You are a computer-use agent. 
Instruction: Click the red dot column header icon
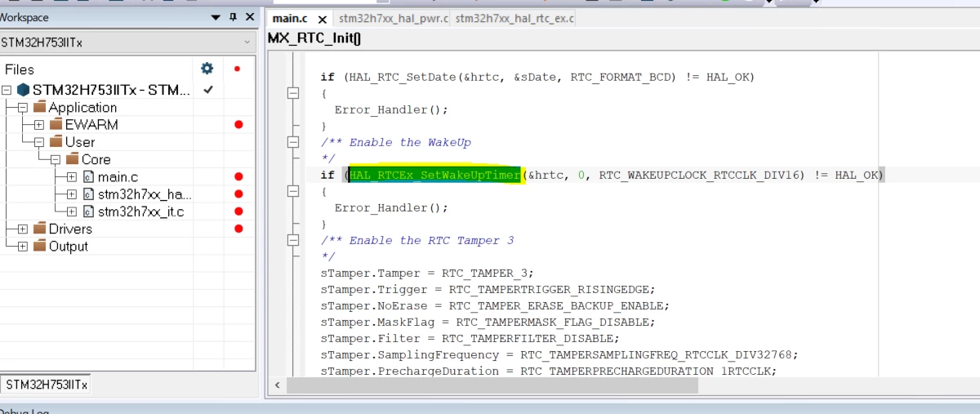[238, 69]
